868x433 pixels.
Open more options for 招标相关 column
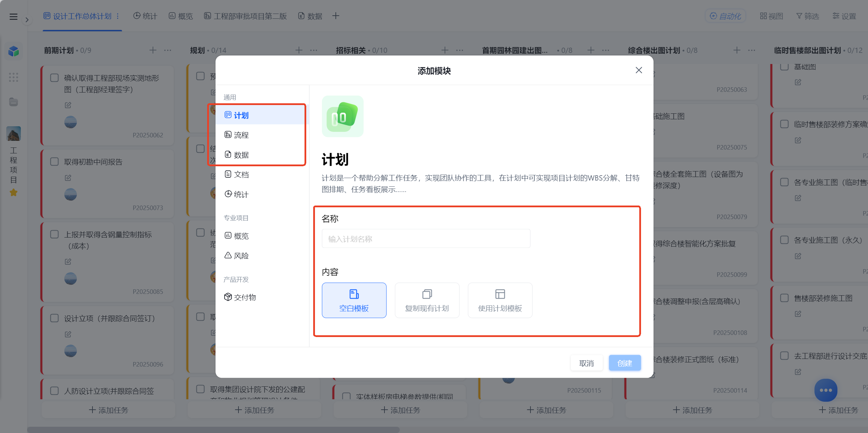(x=460, y=50)
